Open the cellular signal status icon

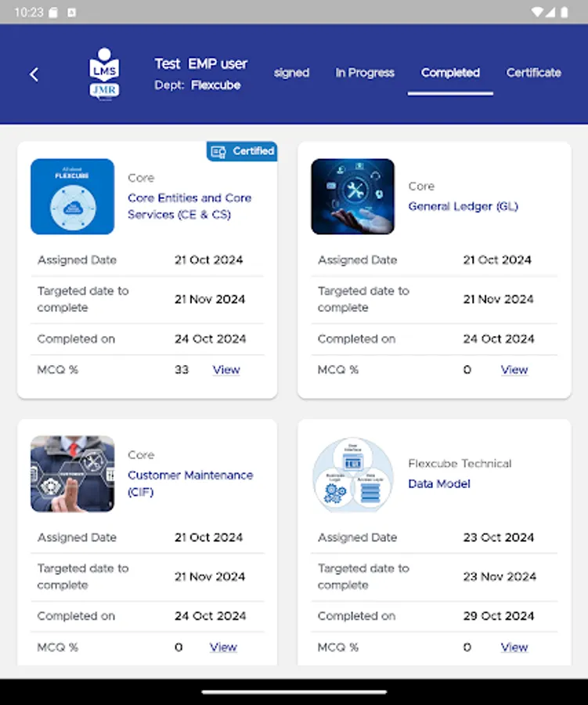pyautogui.click(x=550, y=12)
